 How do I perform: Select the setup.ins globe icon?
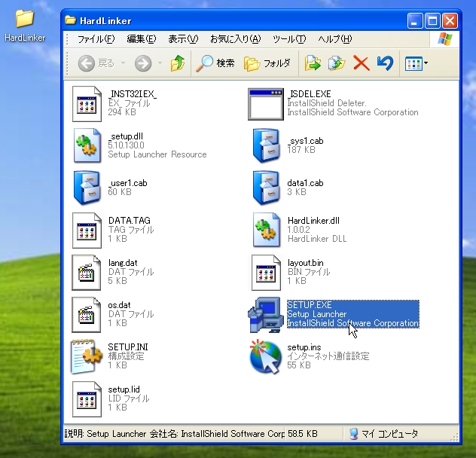click(265, 356)
